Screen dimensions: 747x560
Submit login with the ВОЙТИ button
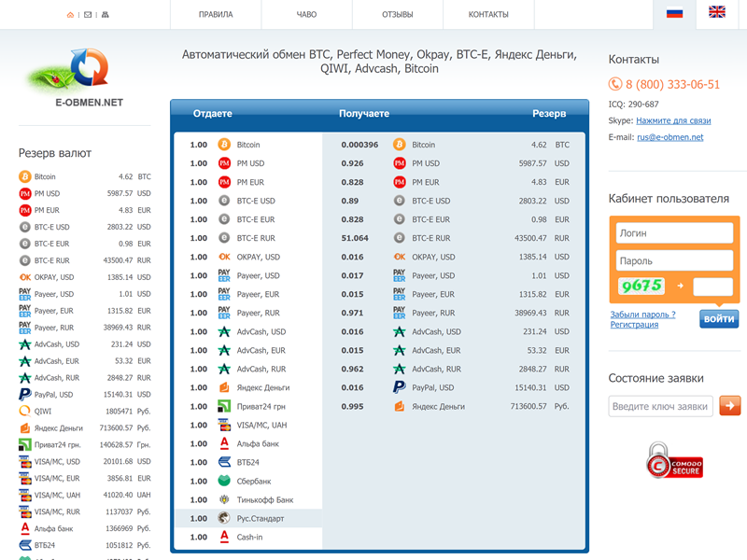[719, 318]
